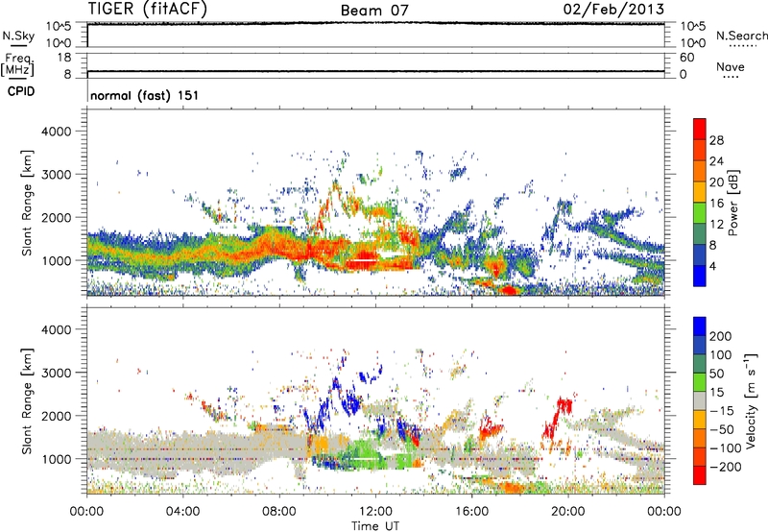The width and height of the screenshot is (768, 532).
Task: Pick Velocity colorbar segment between -100 and -200
Action: [700, 456]
